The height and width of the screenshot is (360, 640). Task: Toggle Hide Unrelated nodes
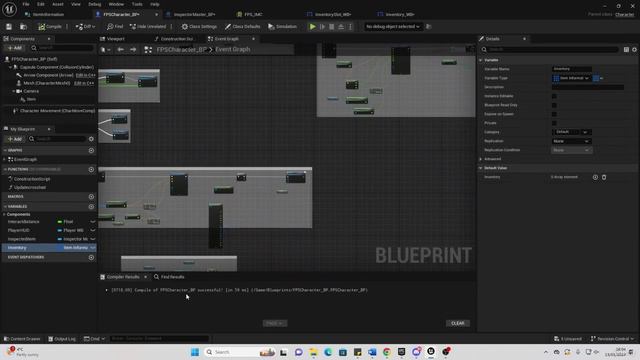[148, 27]
